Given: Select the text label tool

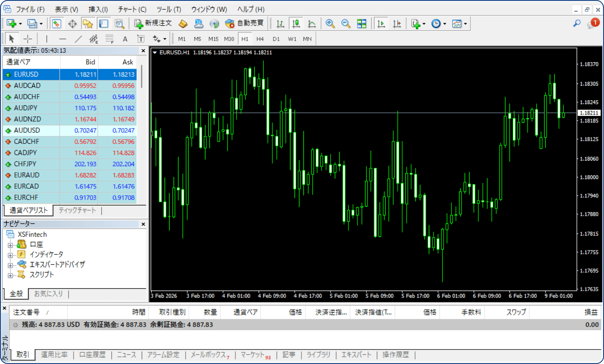Looking at the screenshot, I should (x=141, y=39).
